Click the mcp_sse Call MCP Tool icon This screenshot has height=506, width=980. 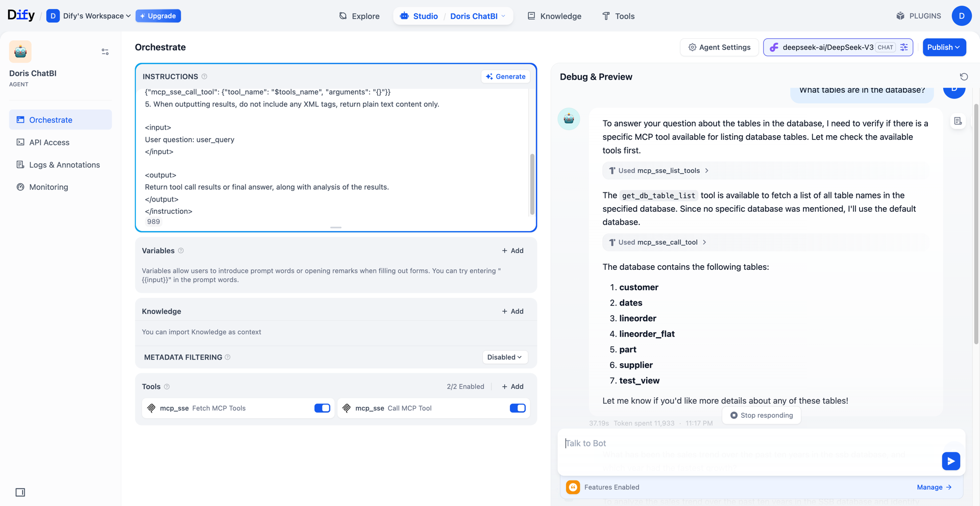point(347,408)
